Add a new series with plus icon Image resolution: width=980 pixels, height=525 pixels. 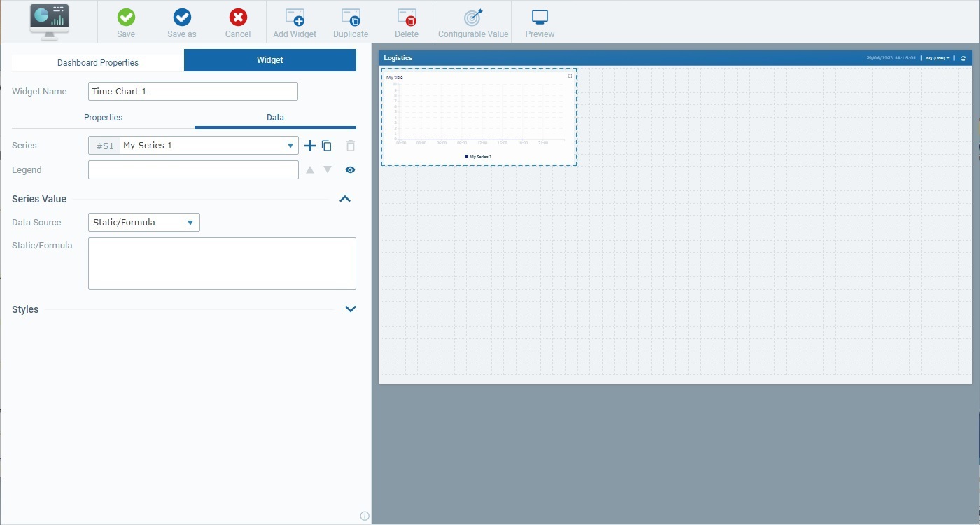(x=310, y=146)
